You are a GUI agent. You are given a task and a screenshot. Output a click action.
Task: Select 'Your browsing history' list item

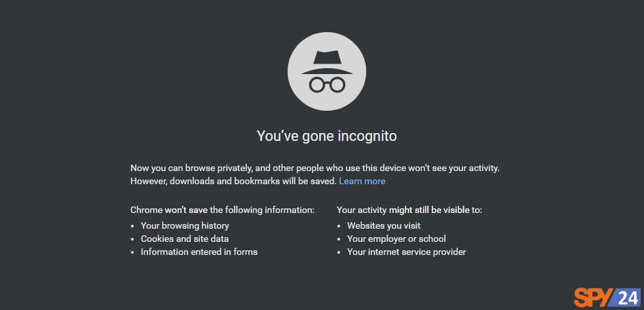click(x=185, y=225)
